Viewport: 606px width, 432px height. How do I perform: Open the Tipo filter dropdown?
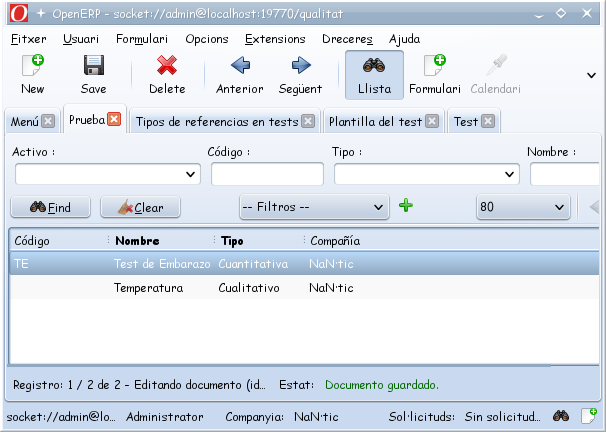click(x=427, y=174)
